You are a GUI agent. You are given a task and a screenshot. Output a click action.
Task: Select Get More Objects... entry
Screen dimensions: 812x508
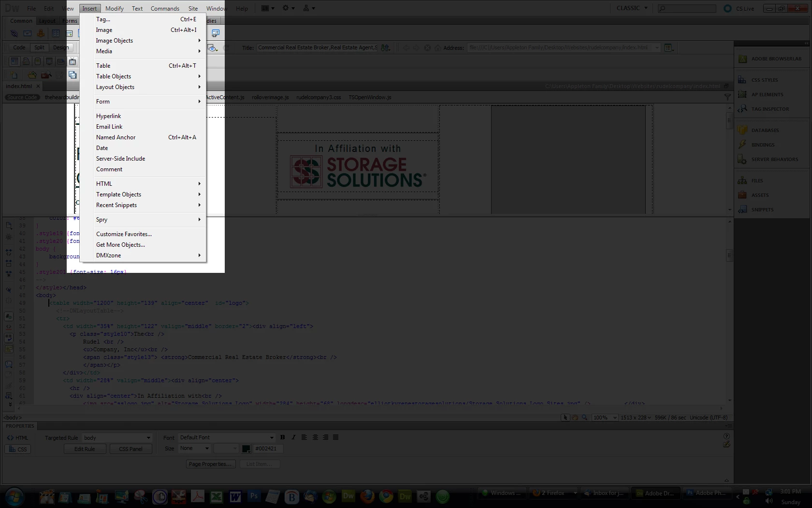[x=149, y=245]
